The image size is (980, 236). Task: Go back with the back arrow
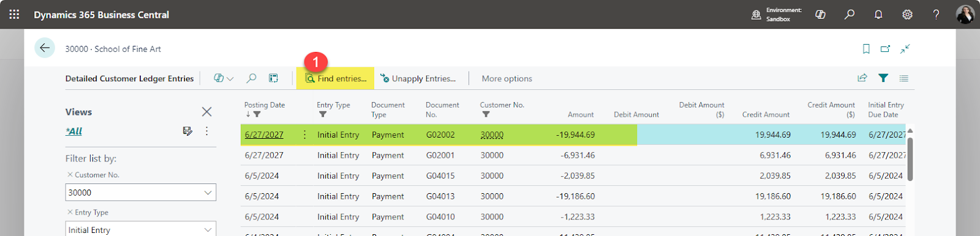pyautogui.click(x=45, y=48)
